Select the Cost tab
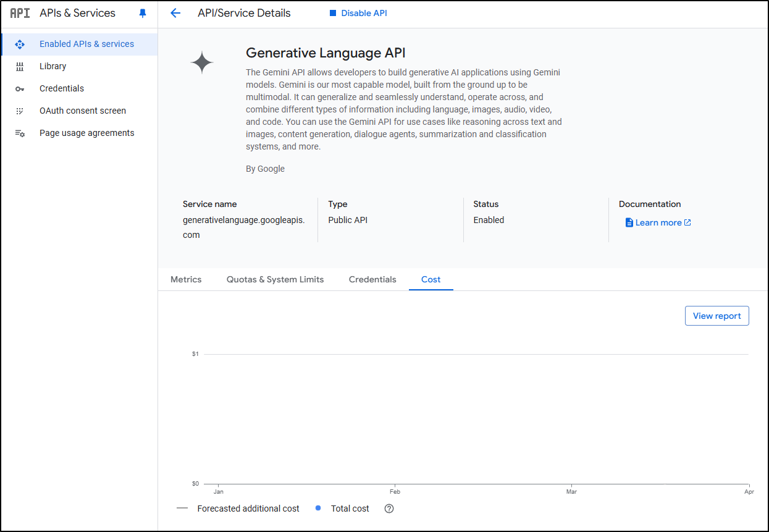769x532 pixels. [431, 279]
